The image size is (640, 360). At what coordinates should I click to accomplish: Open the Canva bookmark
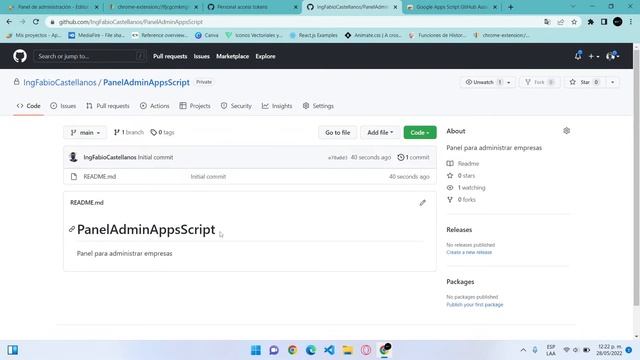tap(207, 36)
